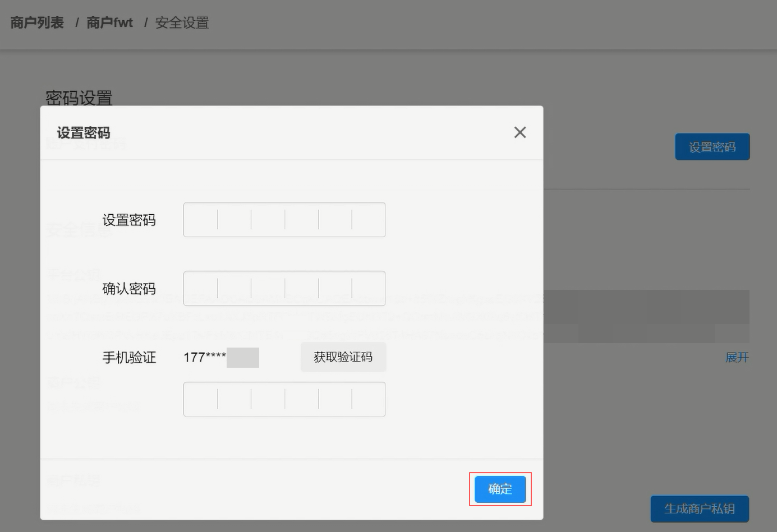The image size is (777, 532).
Task: Focus the first box of 确认密码 input
Action: click(200, 288)
